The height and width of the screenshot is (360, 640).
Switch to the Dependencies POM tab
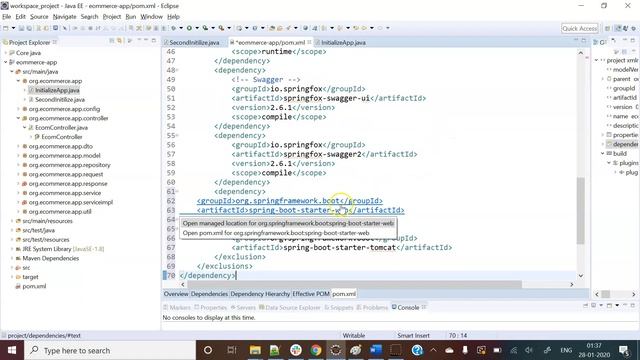[209, 294]
